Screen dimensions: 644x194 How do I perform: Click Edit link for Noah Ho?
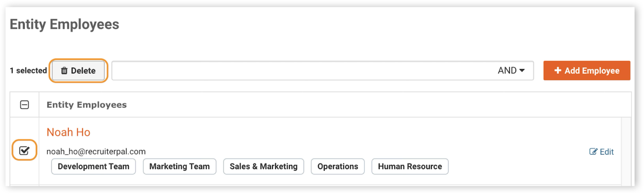click(601, 152)
